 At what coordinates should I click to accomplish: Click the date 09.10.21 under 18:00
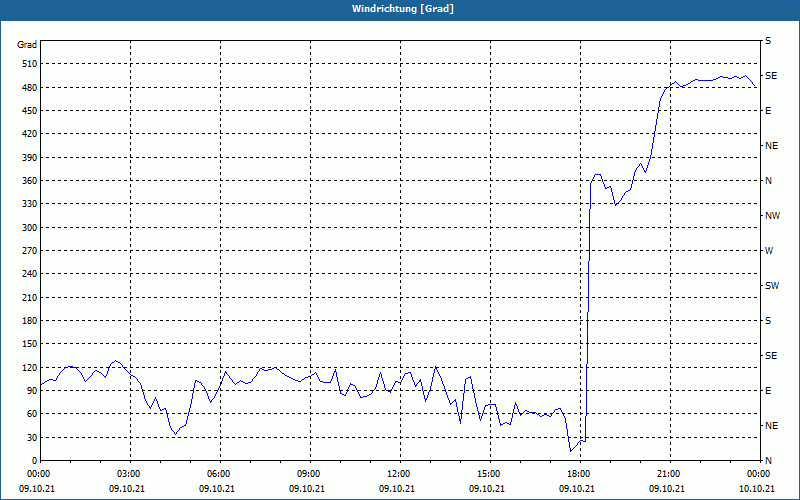[x=577, y=488]
